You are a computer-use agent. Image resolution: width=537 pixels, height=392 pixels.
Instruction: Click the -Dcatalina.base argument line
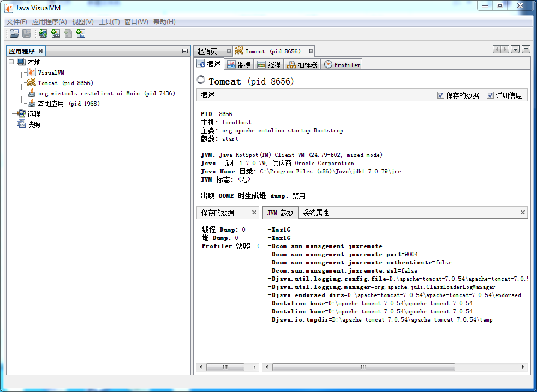coord(370,304)
